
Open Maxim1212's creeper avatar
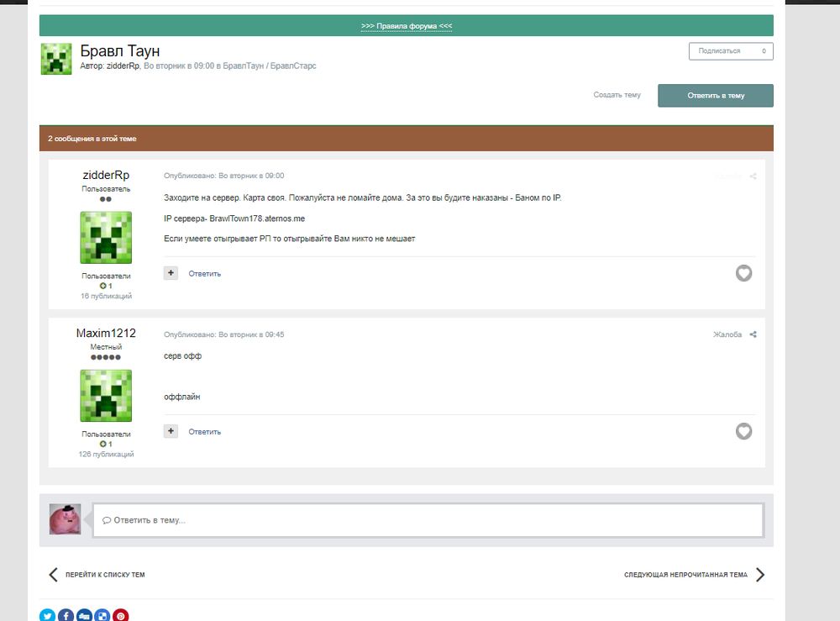pyautogui.click(x=106, y=396)
